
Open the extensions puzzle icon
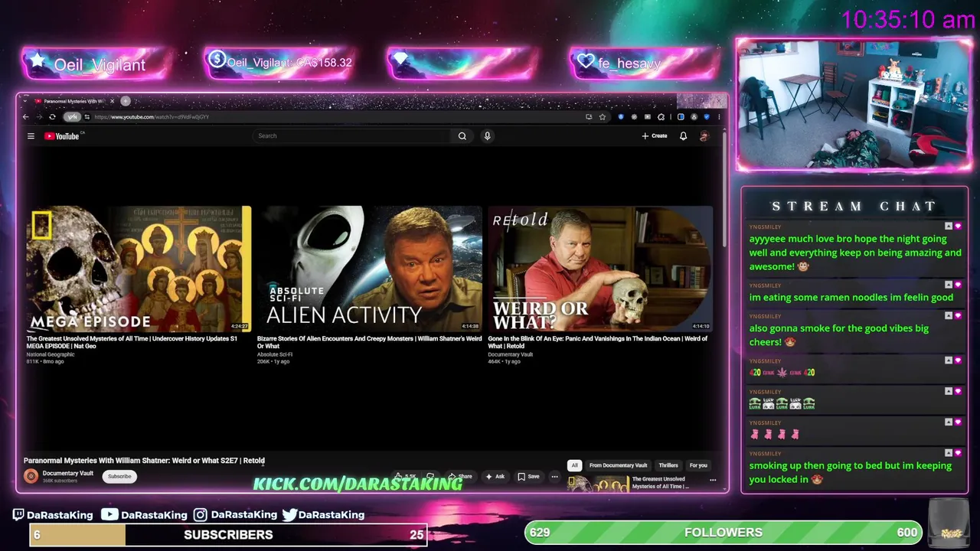661,117
